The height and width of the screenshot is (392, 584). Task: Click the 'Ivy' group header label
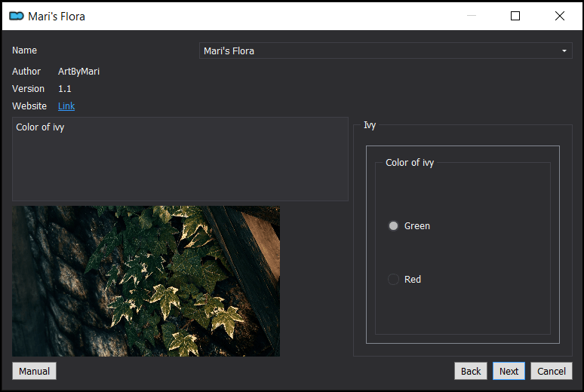(370, 125)
